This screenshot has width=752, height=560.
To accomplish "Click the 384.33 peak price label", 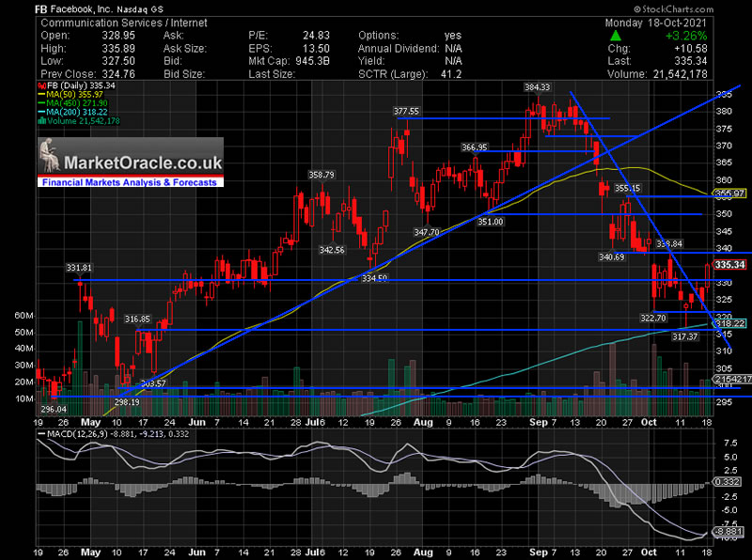I will point(537,86).
